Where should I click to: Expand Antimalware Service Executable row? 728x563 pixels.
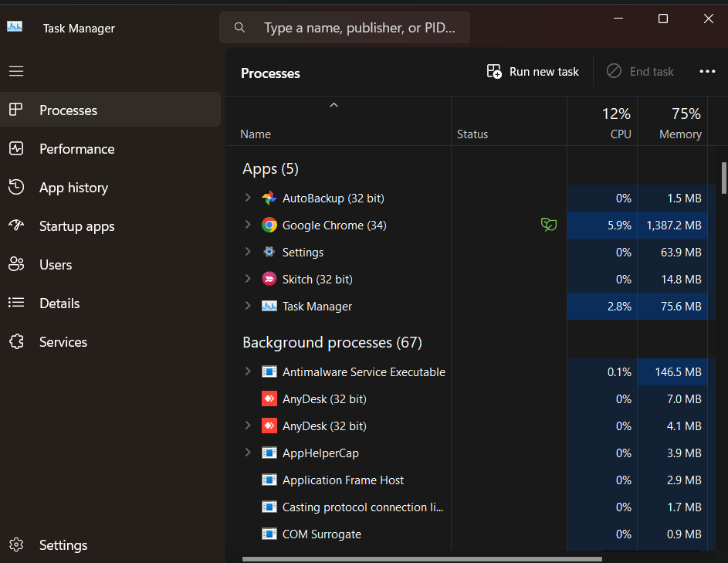[248, 371]
